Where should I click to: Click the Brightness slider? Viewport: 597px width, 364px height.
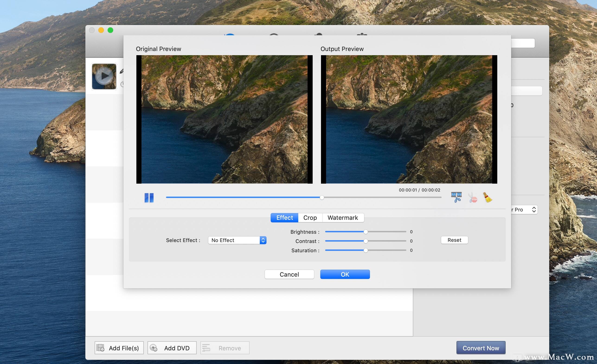click(x=365, y=232)
